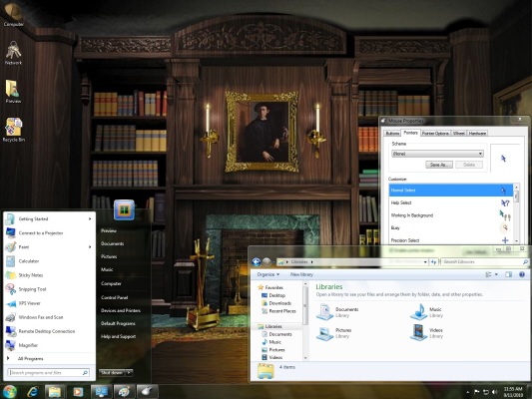Screen dimensions: 532x399
Task: Switch to the Buttons tab
Action: point(392,134)
